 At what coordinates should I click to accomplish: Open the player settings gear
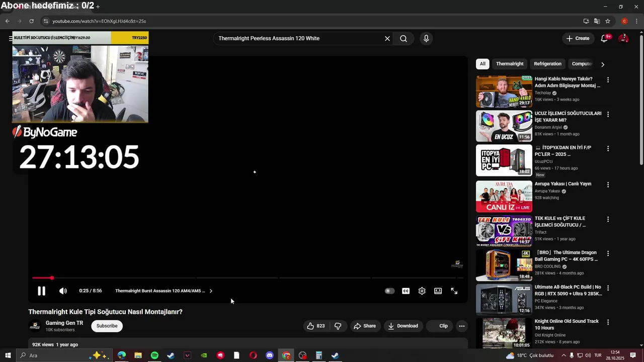(x=422, y=291)
